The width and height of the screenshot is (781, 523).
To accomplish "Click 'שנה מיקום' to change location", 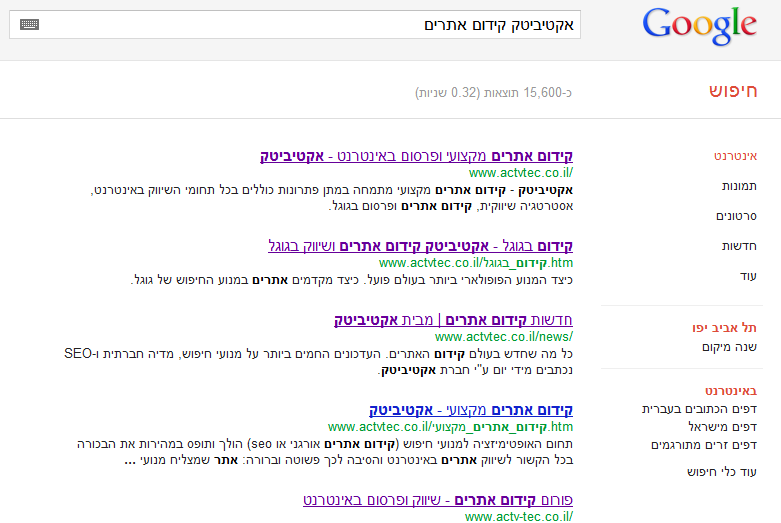I will (x=729, y=347).
